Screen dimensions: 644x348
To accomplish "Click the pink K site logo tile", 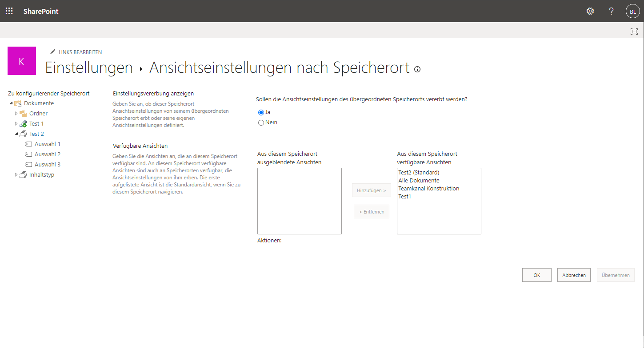I will (21, 61).
